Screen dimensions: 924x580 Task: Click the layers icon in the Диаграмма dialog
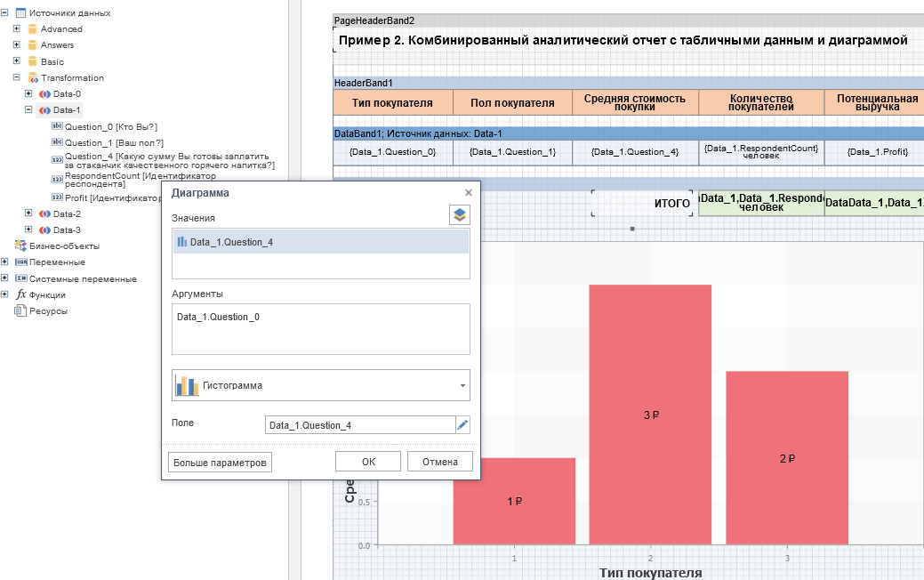459,214
